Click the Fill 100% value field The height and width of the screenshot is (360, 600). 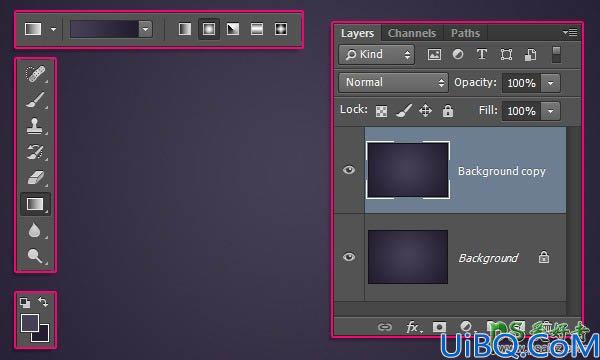coord(521,111)
